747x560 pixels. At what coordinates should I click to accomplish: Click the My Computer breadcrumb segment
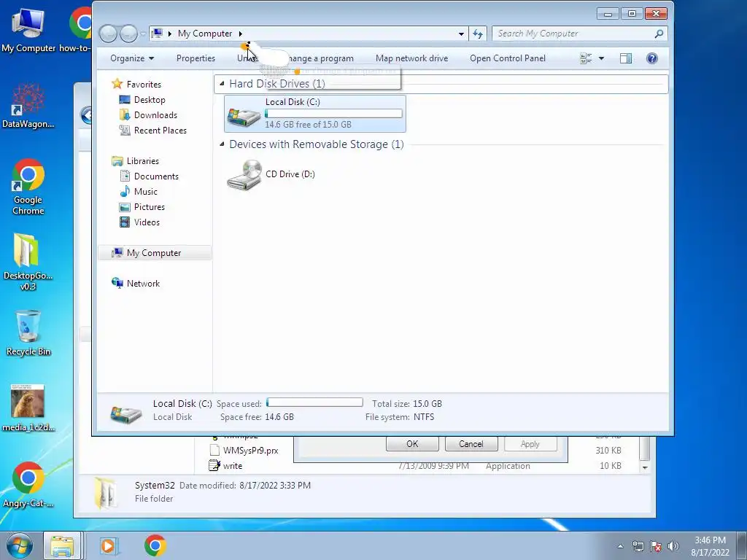click(x=205, y=34)
